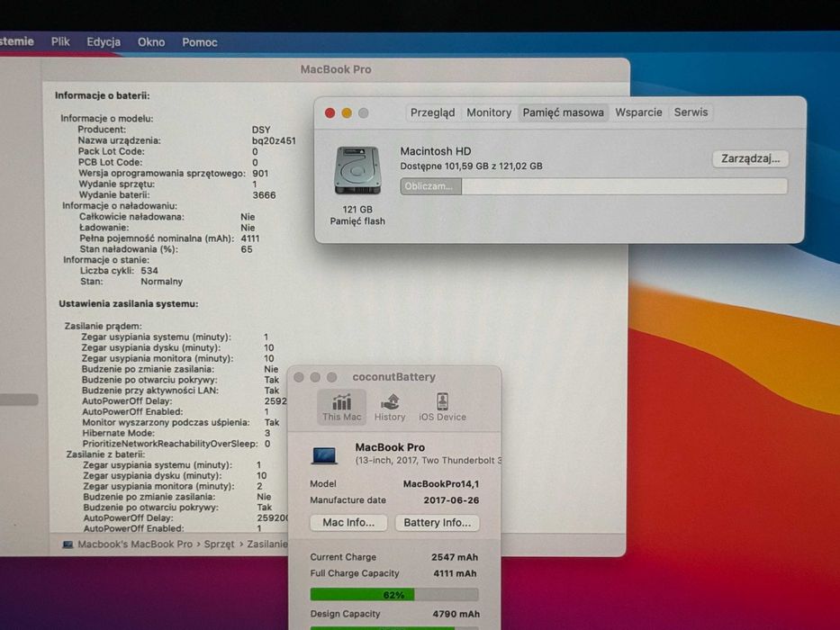Click the device name bq20z451
The image size is (840, 630).
click(274, 141)
